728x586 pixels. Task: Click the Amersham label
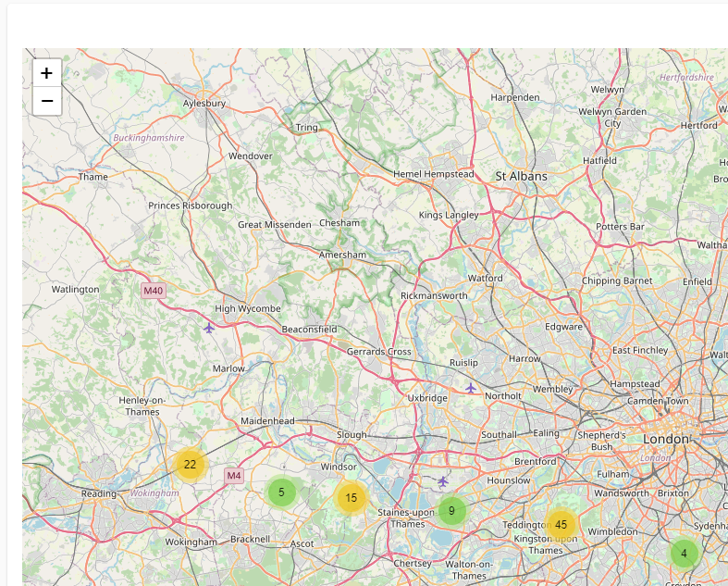(x=342, y=255)
